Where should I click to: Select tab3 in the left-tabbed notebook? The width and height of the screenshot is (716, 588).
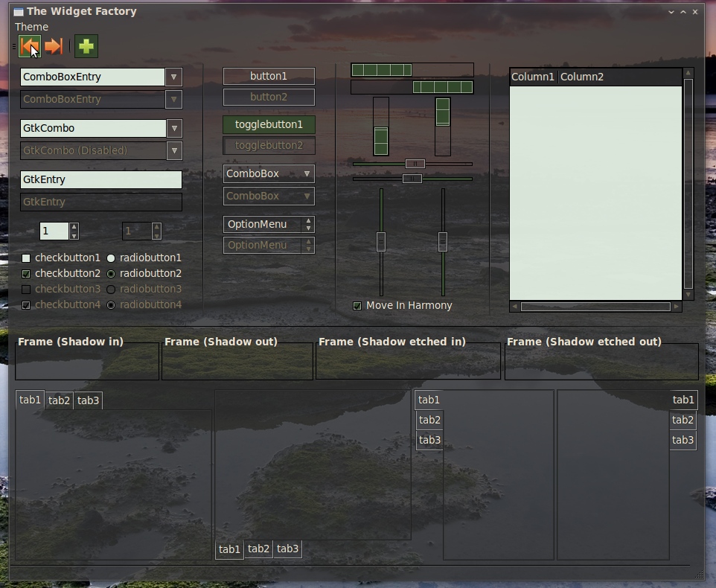pos(429,440)
